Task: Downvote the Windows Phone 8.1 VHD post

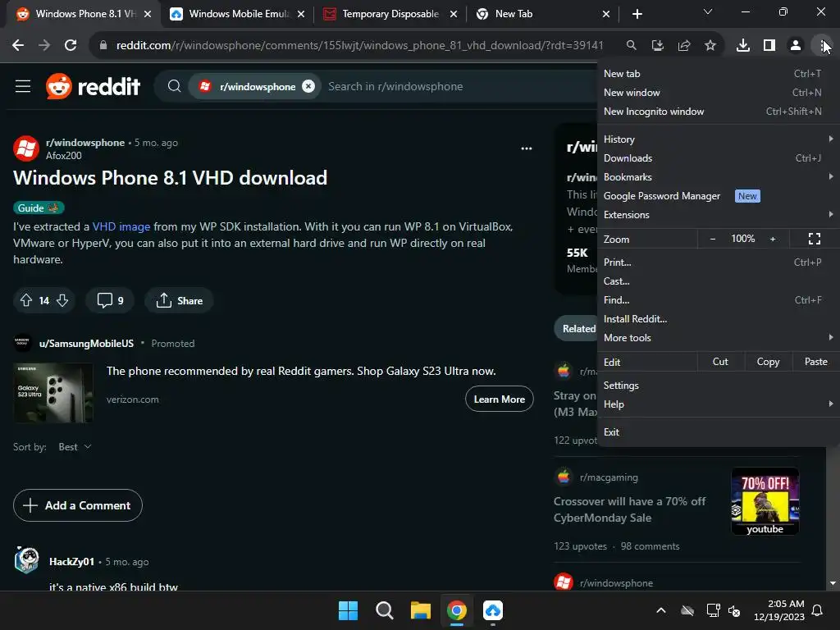Action: (x=62, y=300)
